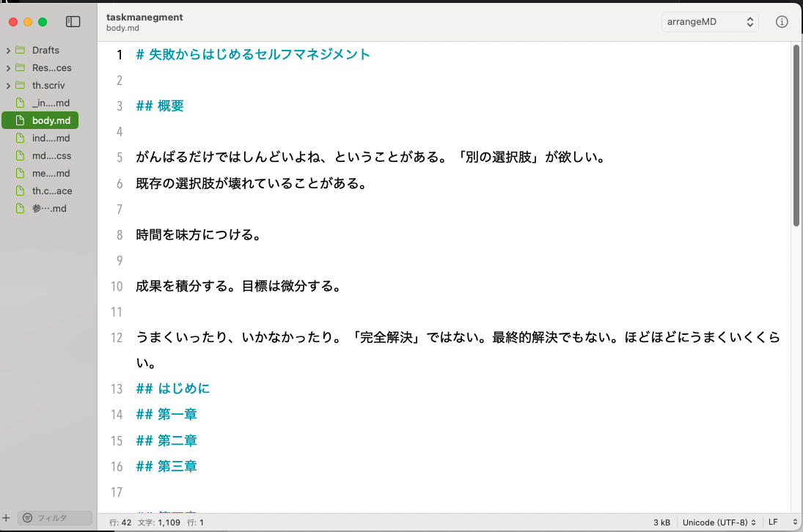Screen dimensions: 803x532
Task: Click the 3 kB file size status
Action: pos(661,522)
